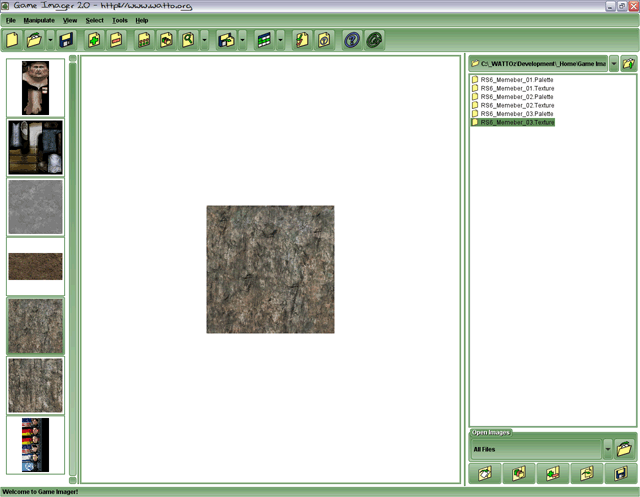
Task: Click the New blank document toolbar icon
Action: point(12,40)
